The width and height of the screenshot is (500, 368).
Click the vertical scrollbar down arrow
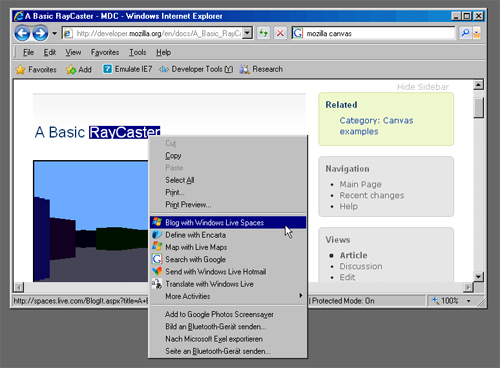478,276
